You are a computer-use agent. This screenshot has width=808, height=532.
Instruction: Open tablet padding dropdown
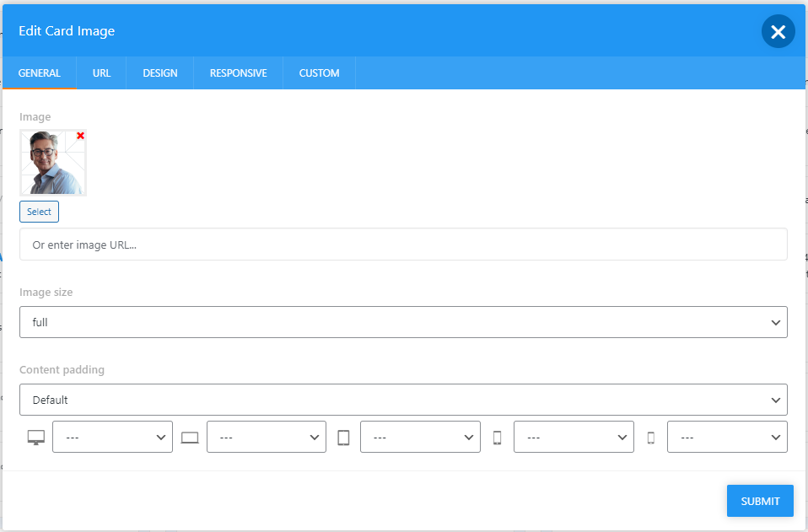pyautogui.click(x=420, y=437)
